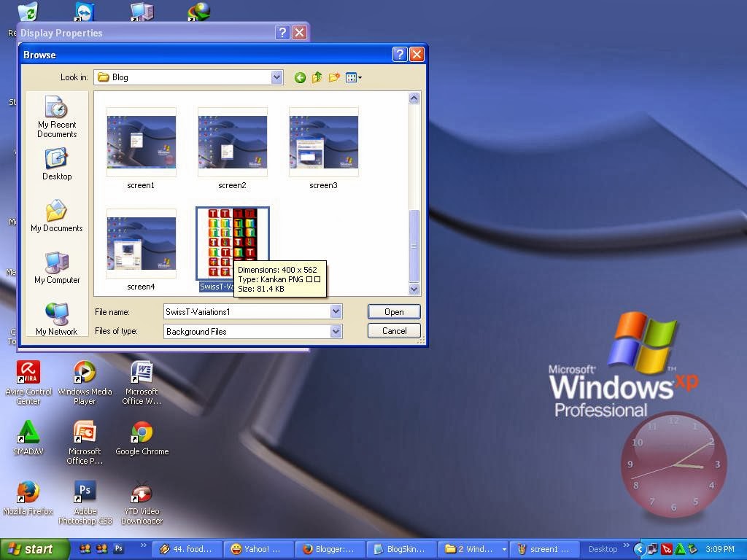Expand the Desktop toolbar chevron
The image size is (747, 560).
click(x=626, y=545)
